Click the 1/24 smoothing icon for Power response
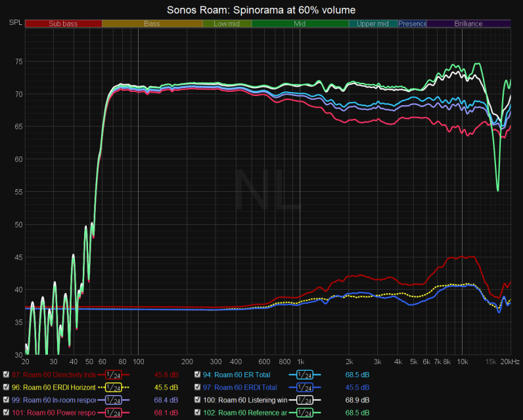 pyautogui.click(x=113, y=412)
